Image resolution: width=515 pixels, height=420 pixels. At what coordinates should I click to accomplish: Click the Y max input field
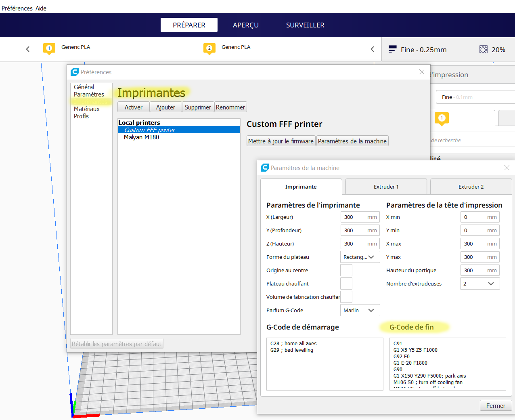pyautogui.click(x=480, y=257)
